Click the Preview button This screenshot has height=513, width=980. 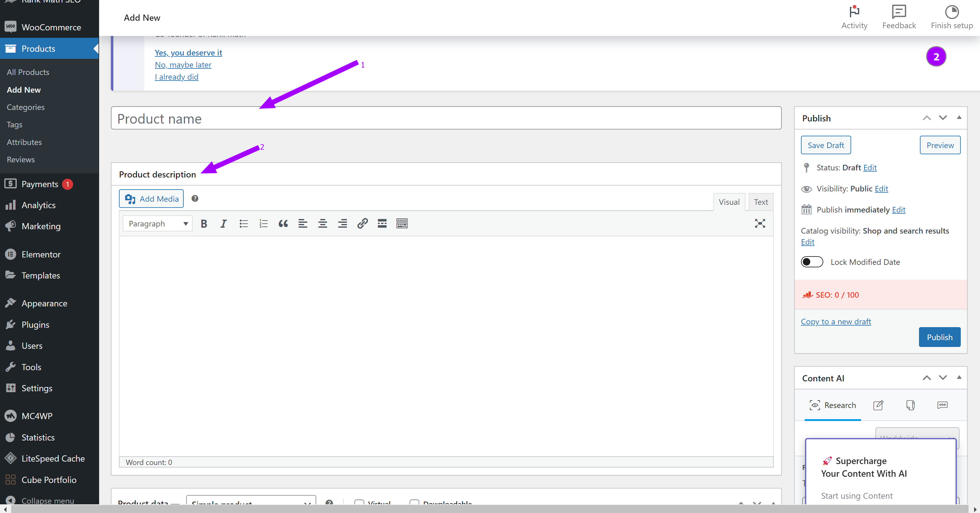pos(940,145)
